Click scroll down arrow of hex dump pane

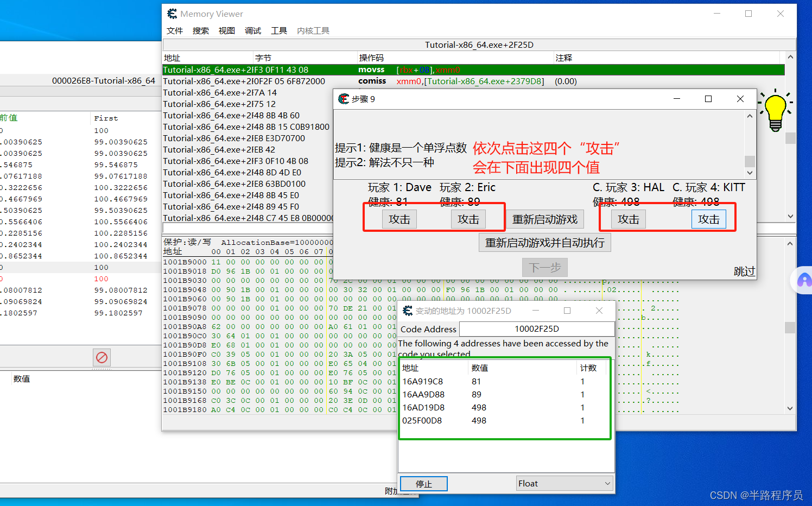tap(790, 408)
